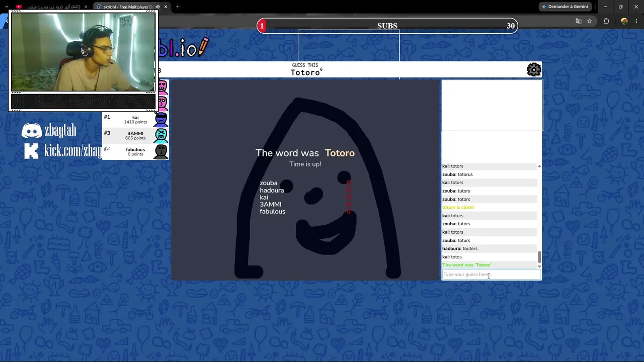This screenshot has width=644, height=362.
Task: Open the skribbl settings gear icon
Action: (534, 69)
